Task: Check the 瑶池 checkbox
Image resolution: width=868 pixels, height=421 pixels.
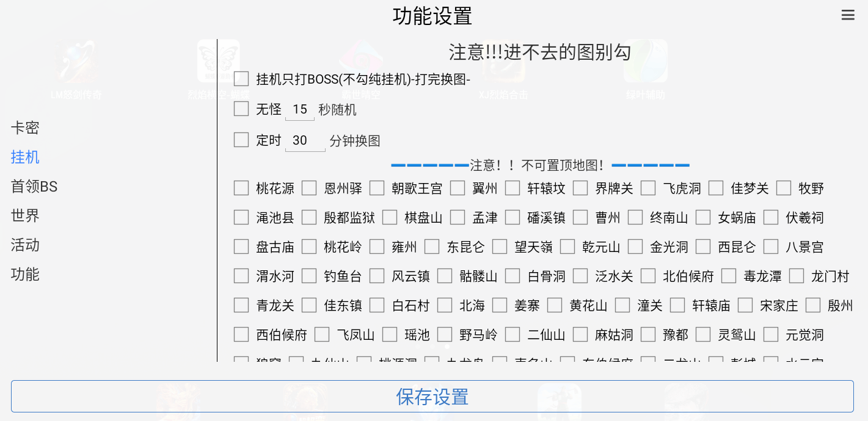Action: [x=390, y=334]
